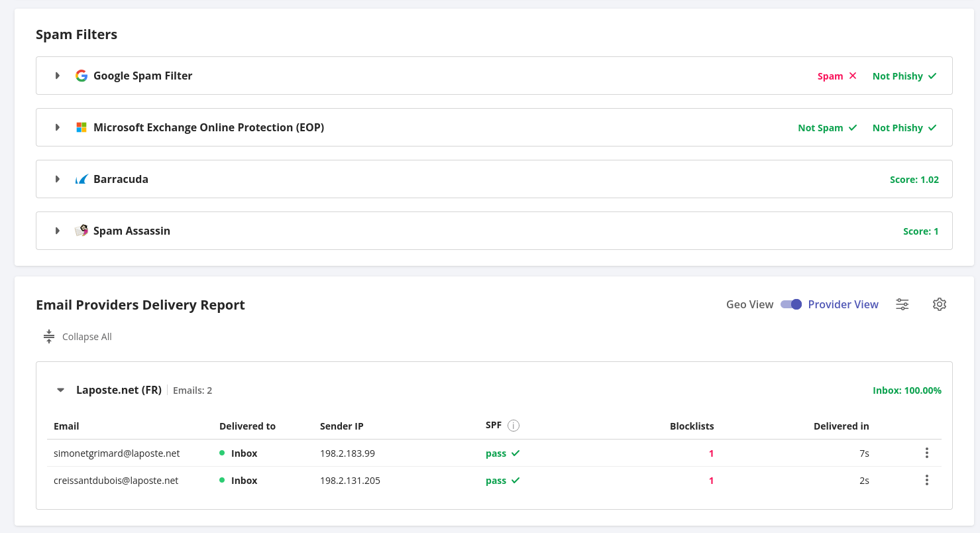980x533 pixels.
Task: Click the 7s delivery time
Action: (x=864, y=453)
